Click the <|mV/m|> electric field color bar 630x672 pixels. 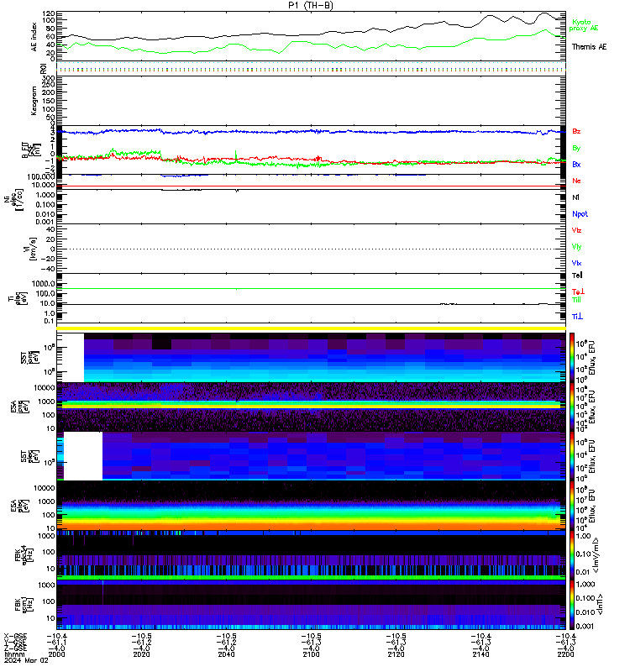[572, 555]
